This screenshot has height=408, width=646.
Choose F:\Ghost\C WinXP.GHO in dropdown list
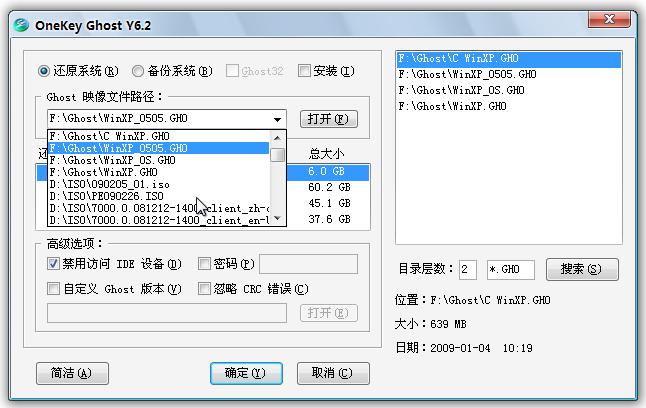[x=159, y=136]
